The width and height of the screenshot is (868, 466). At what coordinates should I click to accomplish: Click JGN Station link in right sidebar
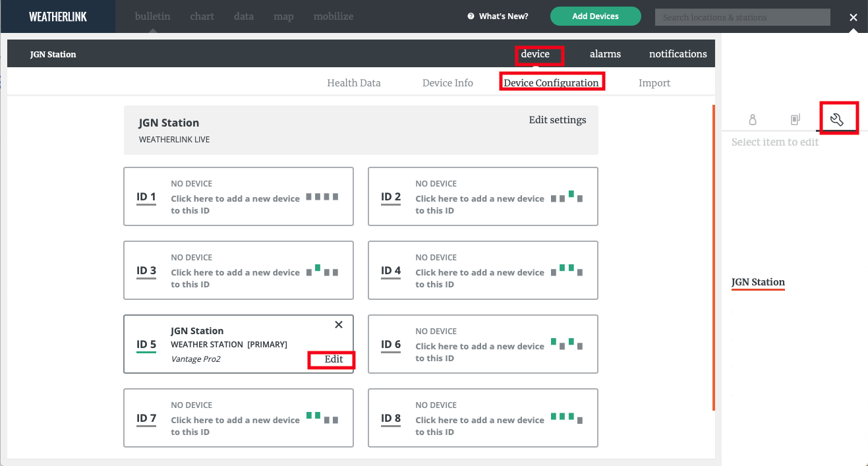[758, 282]
